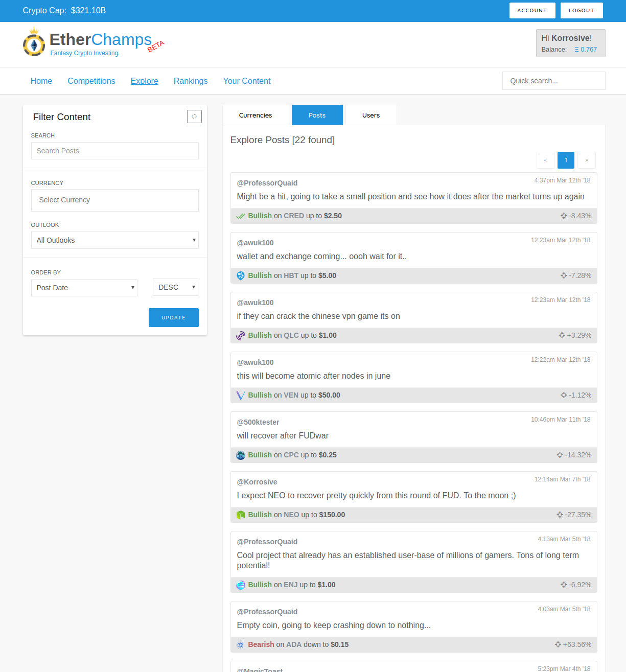Switch to the Users tab
626x672 pixels.
click(x=371, y=115)
